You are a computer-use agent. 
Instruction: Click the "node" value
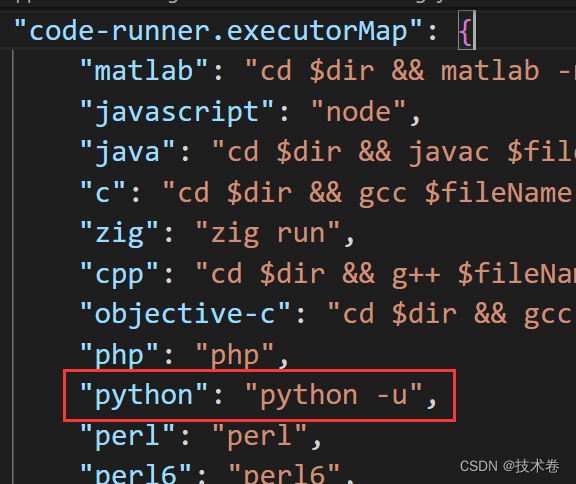tap(358, 112)
